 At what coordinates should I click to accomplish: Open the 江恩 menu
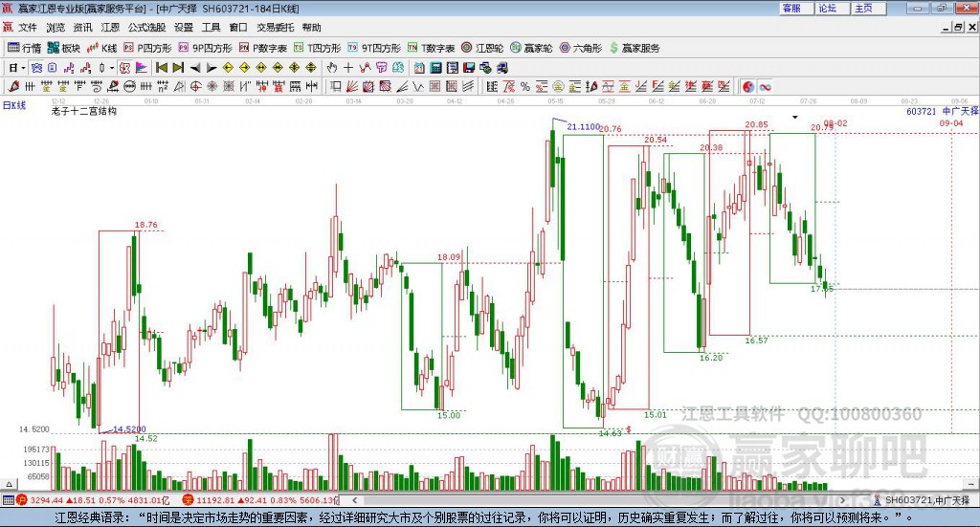point(110,28)
